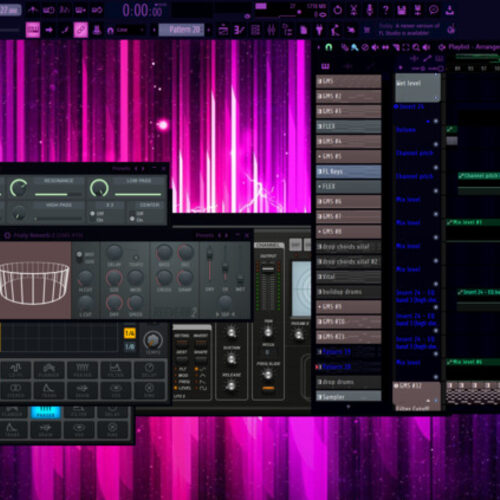This screenshot has width=500, height=500.
Task: Click the circular undo history icon
Action: 337,10
